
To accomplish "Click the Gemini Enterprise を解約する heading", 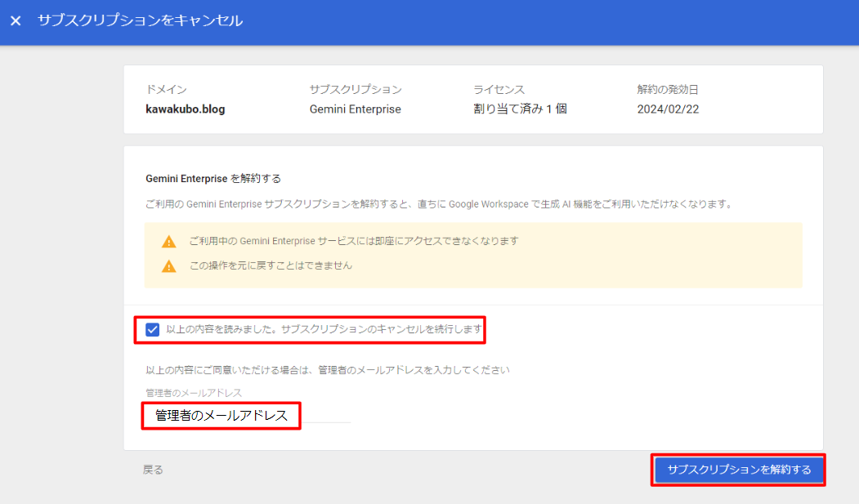I will coord(213,178).
